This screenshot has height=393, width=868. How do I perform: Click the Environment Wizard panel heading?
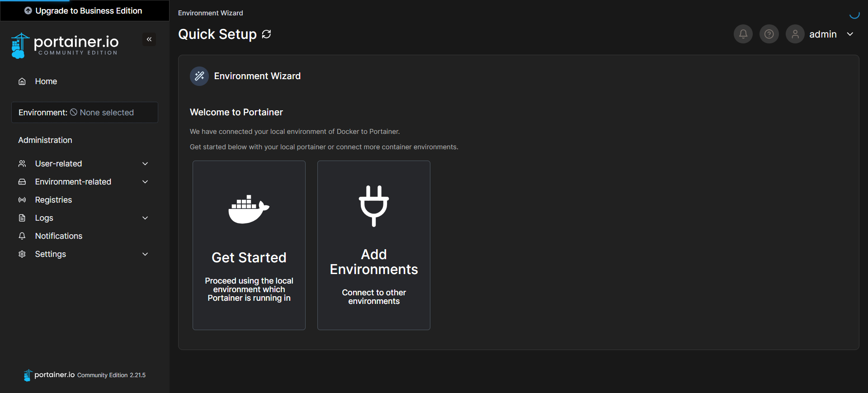pos(257,76)
